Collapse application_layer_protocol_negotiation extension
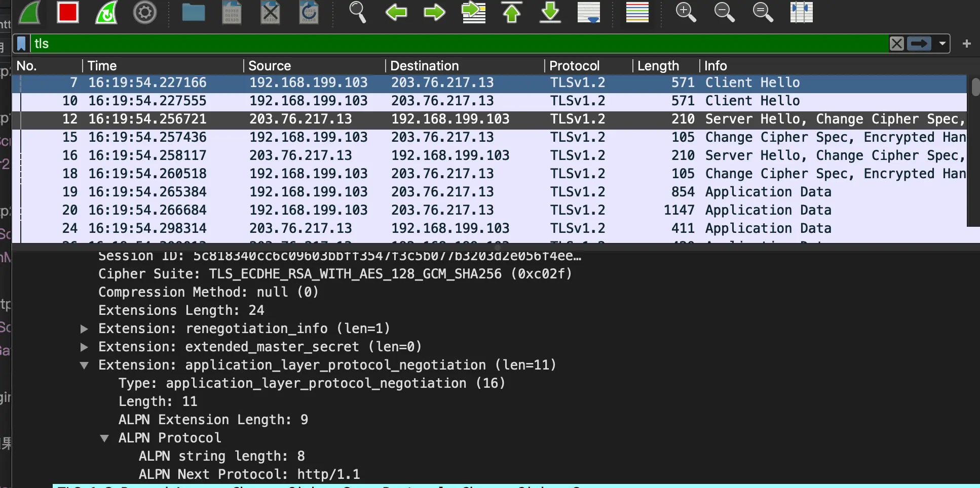The height and width of the screenshot is (488, 980). pyautogui.click(x=84, y=365)
